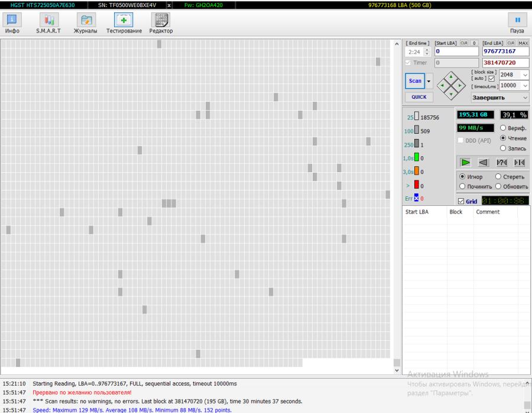Image resolution: width=532 pixels, height=413 pixels.
Task: Select reverse scan direction with the left arrow
Action: 484,162
